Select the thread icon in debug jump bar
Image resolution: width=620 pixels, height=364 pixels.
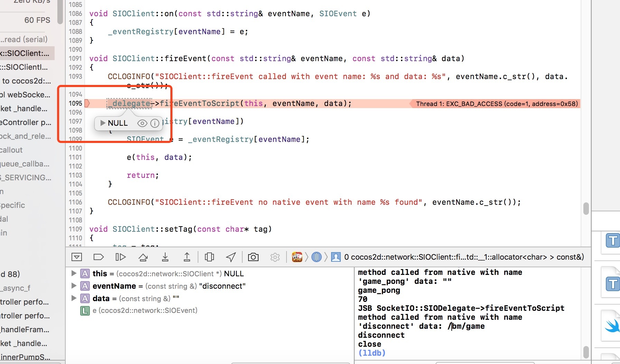[x=316, y=257]
